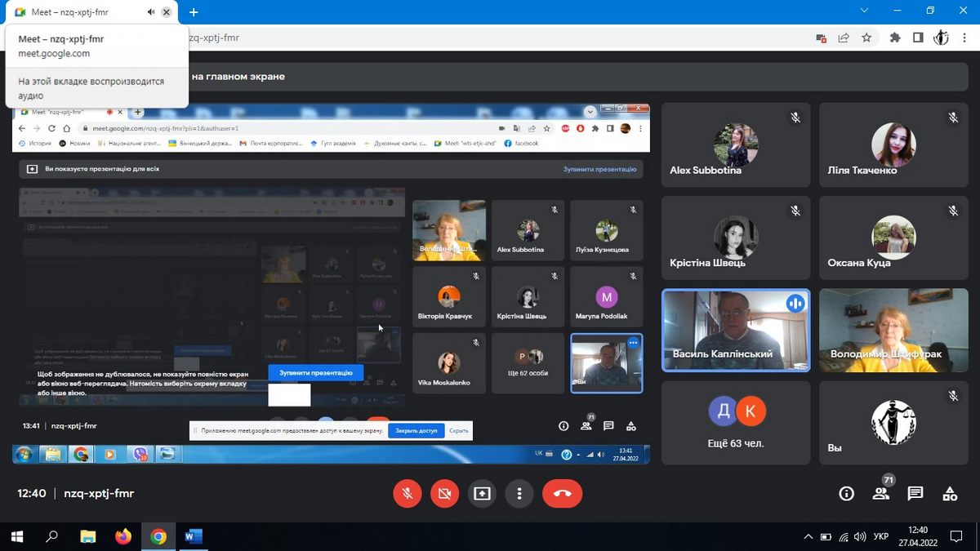Viewport: 980px width, 551px height.
Task: Mute the Meet tab audio speaker icon
Action: click(151, 12)
